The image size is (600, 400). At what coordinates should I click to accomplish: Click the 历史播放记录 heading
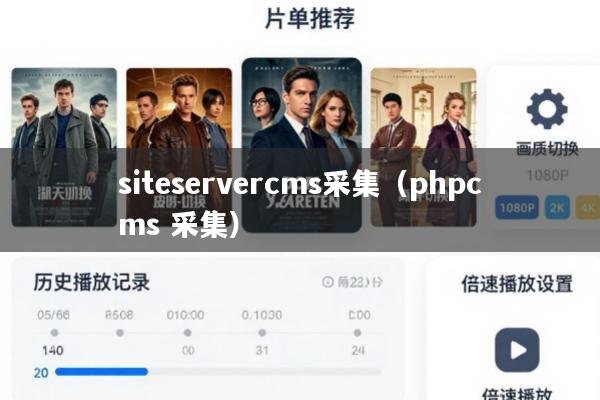(91, 282)
